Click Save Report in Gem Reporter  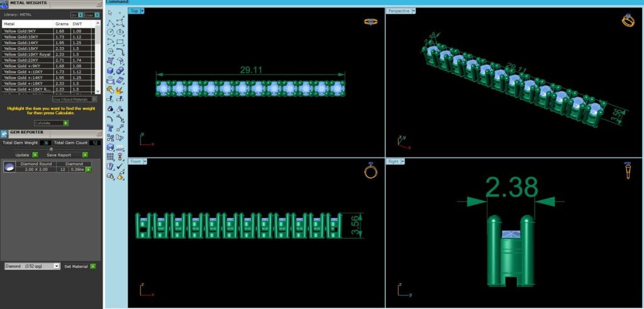point(67,155)
